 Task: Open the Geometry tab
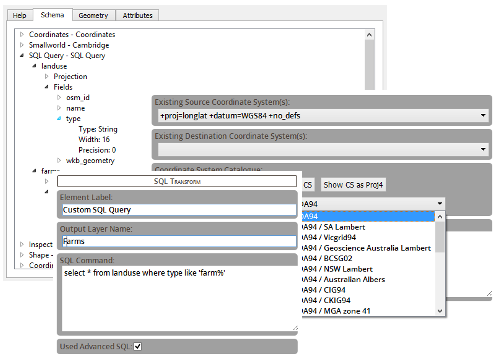(94, 15)
